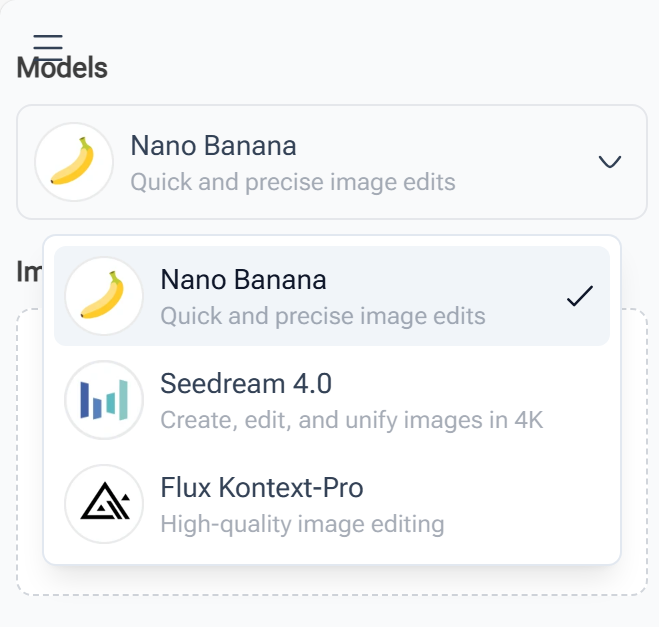Click the banana icon in the collapsed model selector

click(x=73, y=162)
